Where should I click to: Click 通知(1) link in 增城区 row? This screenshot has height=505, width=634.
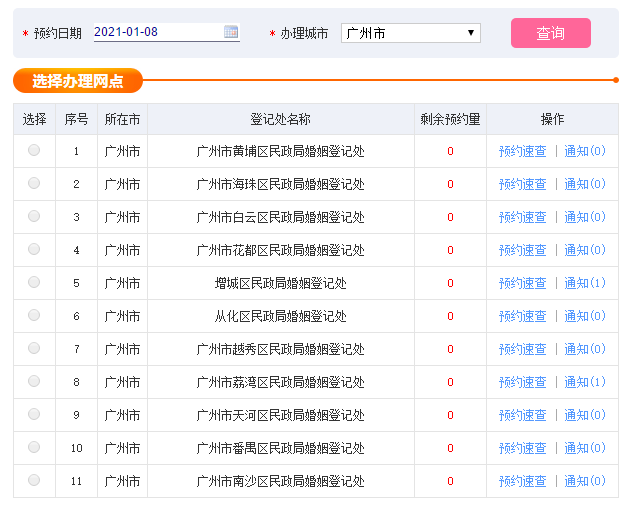tap(585, 283)
